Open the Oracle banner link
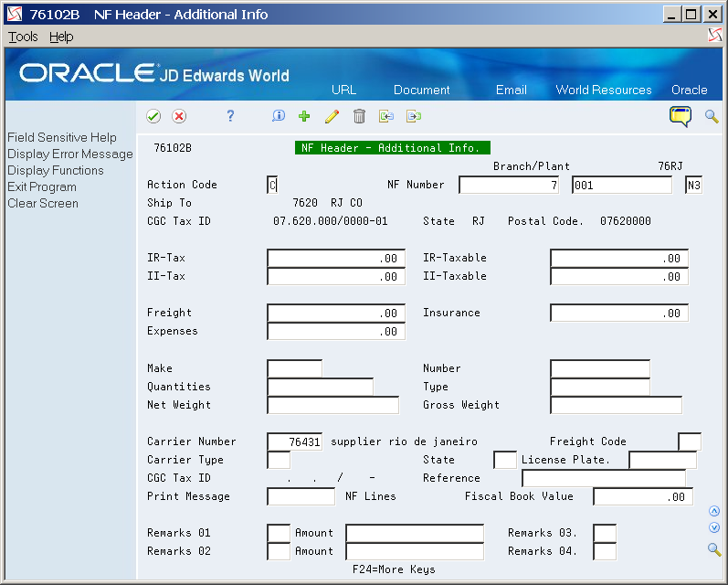 [690, 90]
